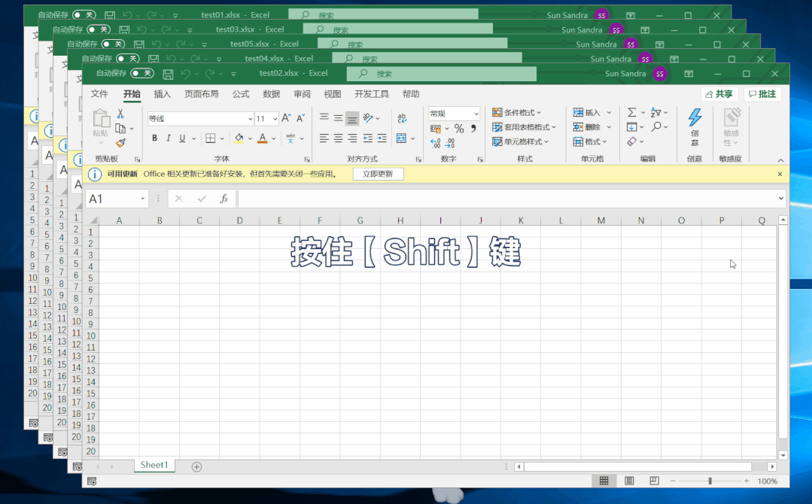
Task: Switch to the 页面布局 ribbon tab
Action: (202, 94)
